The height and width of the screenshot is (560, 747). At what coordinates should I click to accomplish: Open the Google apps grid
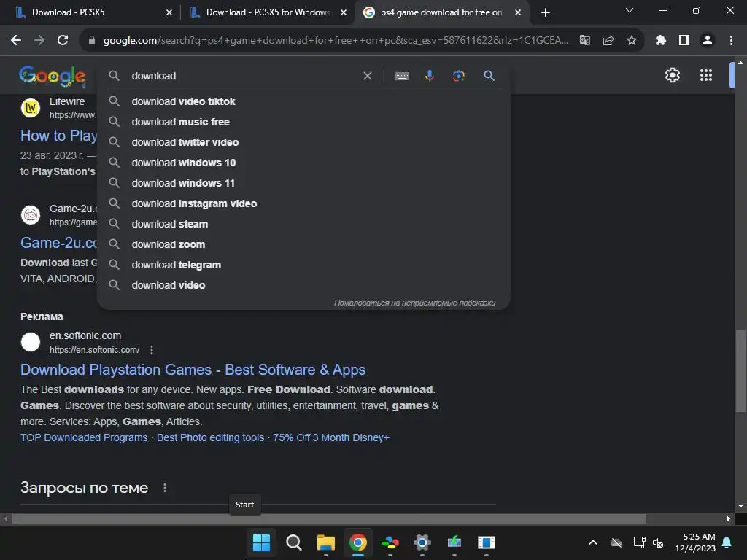point(705,75)
